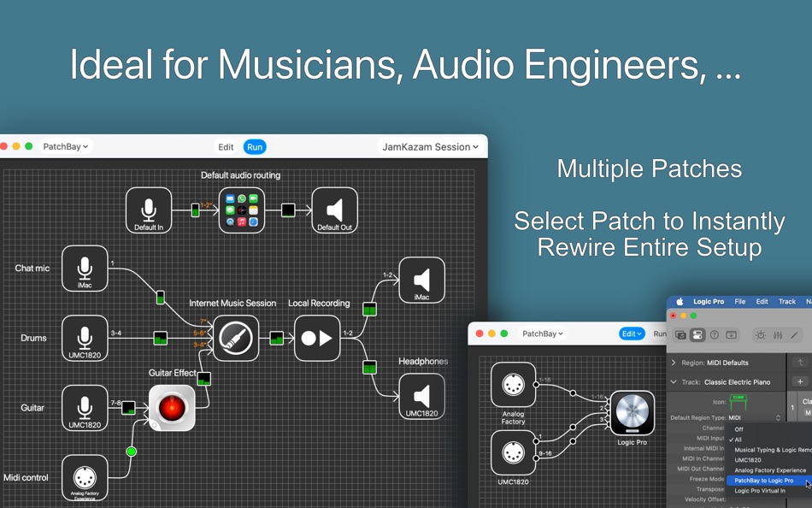Click the Edit label in PatchBay toolbar
This screenshot has height=508, width=812.
click(226, 146)
